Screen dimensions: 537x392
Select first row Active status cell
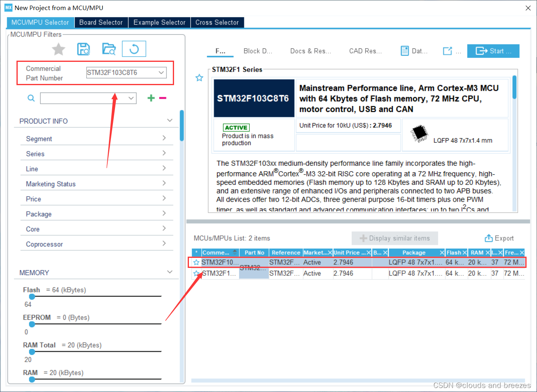tap(318, 262)
